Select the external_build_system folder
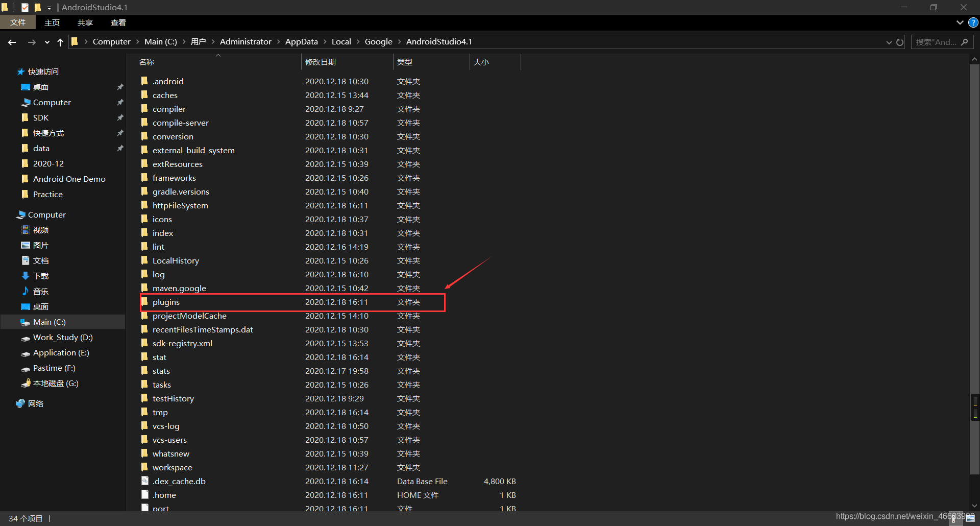 [x=193, y=150]
